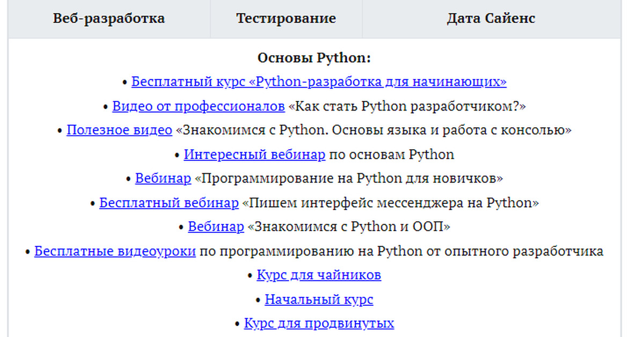Select the Дата Сайенс tab
Screen dimensions: 644x337
click(491, 19)
